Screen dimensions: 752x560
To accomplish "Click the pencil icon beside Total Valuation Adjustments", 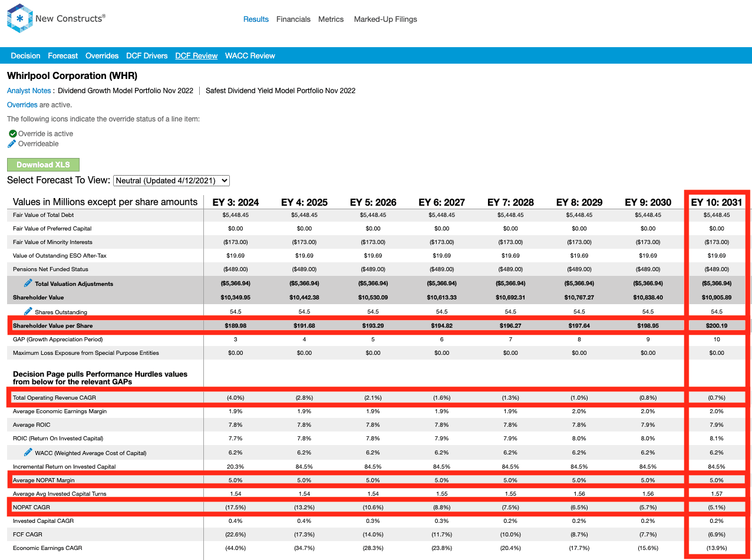I will tap(28, 284).
